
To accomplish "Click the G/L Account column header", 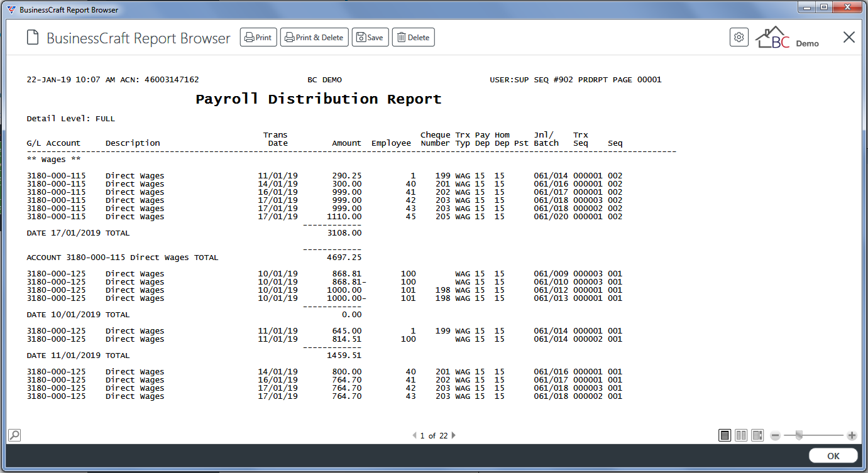I will [53, 143].
